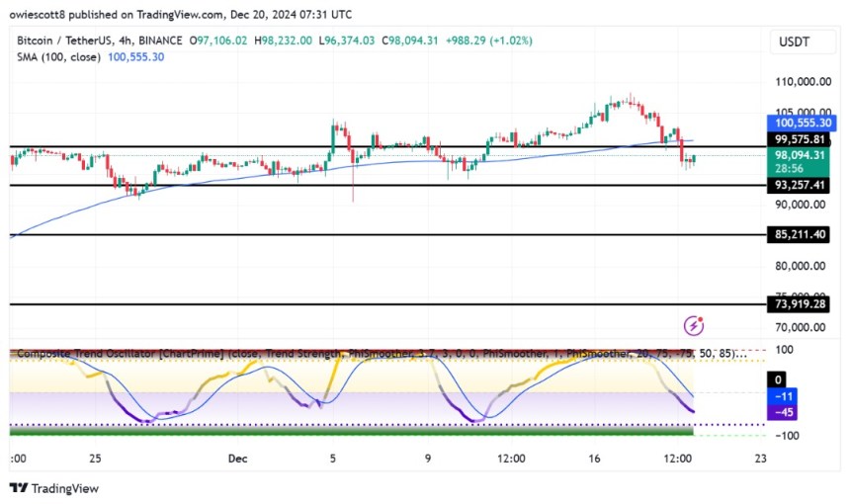
Task: Select the 85,211.40 horizontal line label
Action: [x=802, y=235]
